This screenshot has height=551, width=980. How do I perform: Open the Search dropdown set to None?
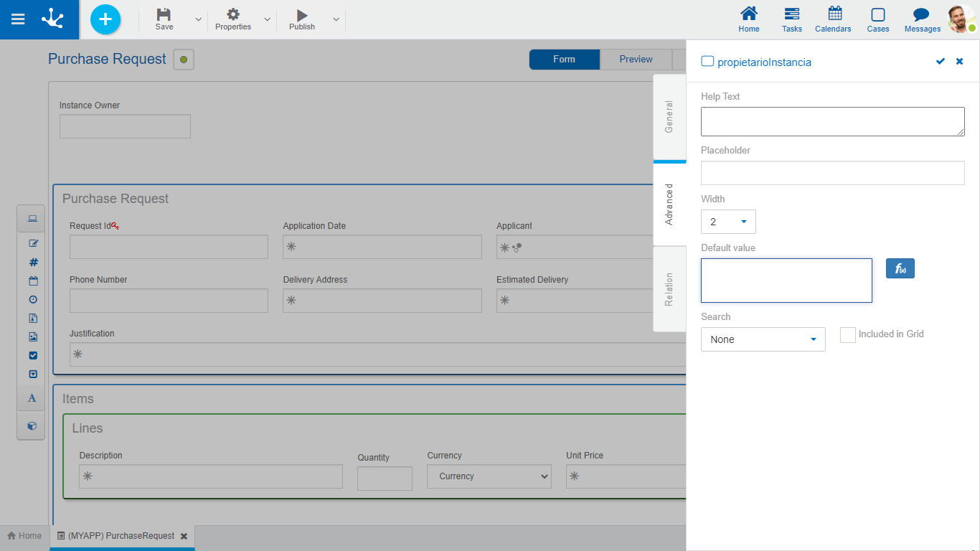pos(763,339)
